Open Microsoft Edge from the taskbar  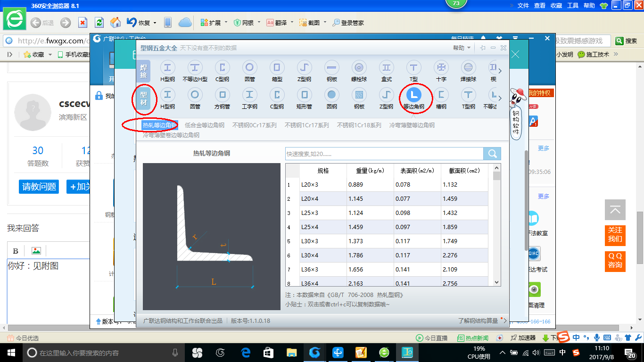pyautogui.click(x=246, y=352)
